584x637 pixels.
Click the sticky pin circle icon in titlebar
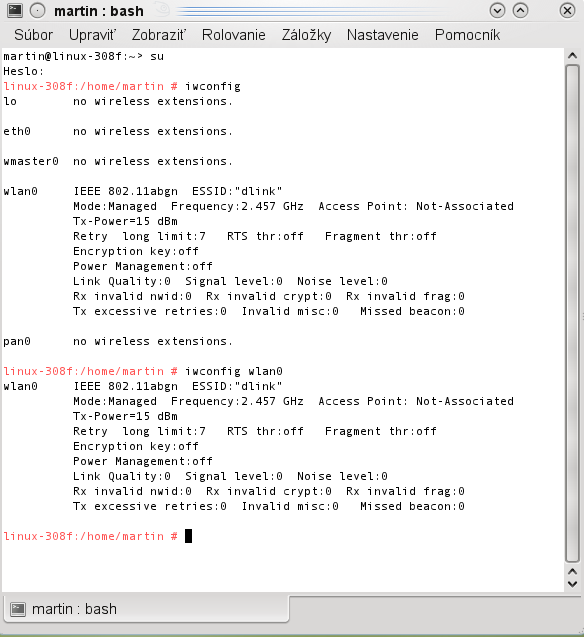coord(38,11)
